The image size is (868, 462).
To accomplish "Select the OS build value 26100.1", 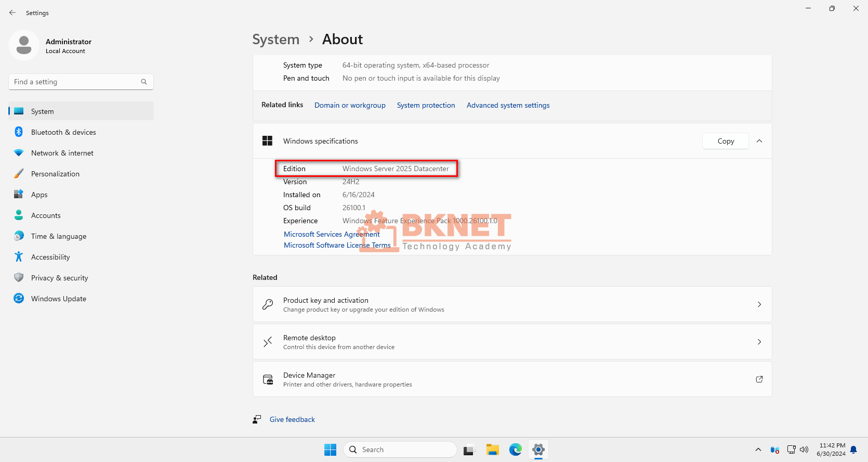I will tap(354, 208).
